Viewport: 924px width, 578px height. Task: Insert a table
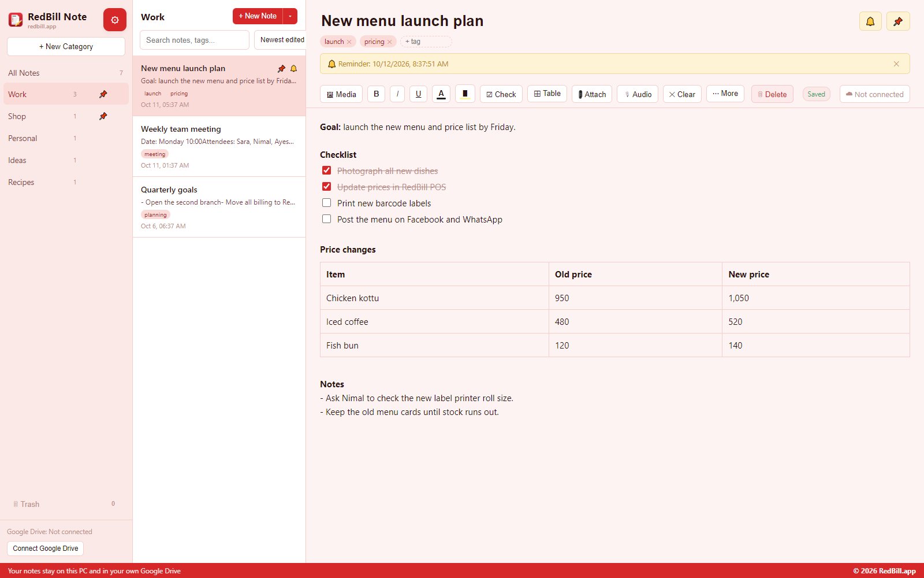[x=547, y=94]
